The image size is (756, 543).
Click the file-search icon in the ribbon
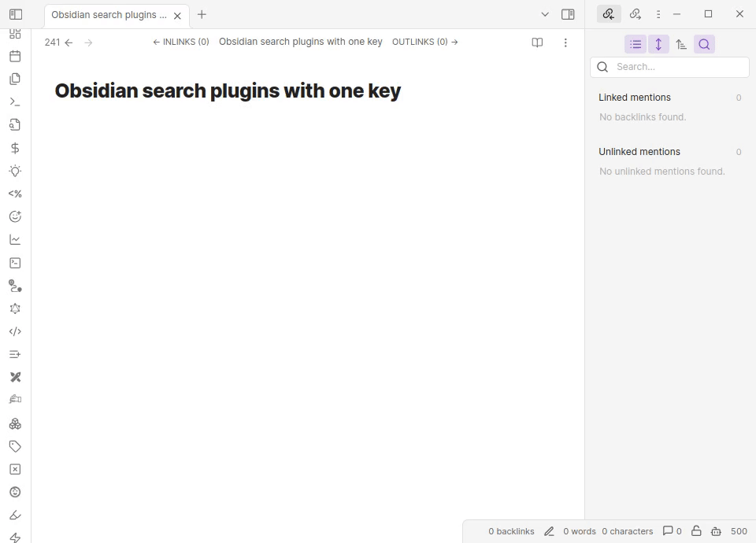(15, 125)
